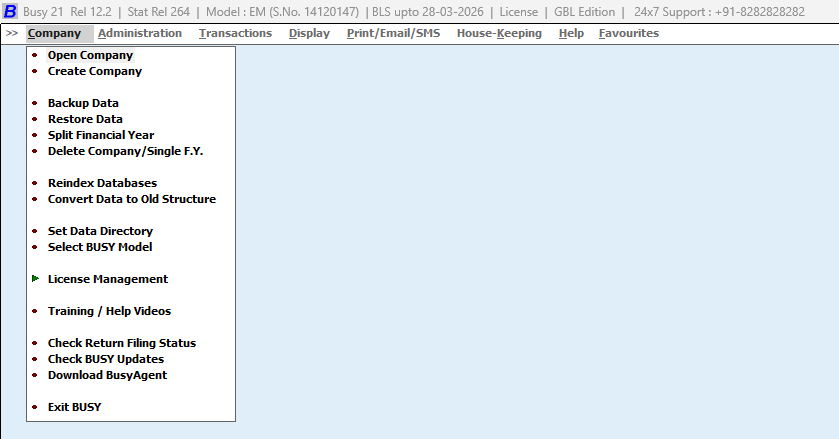Click 'Stat Rel 264' in title bar
Viewport: 839px width, 439px height.
pos(158,12)
